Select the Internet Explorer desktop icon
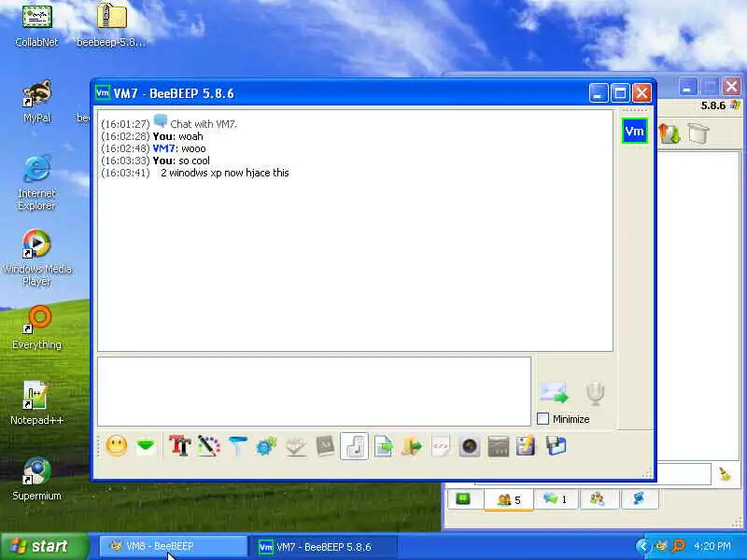The width and height of the screenshot is (747, 560). tap(36, 183)
